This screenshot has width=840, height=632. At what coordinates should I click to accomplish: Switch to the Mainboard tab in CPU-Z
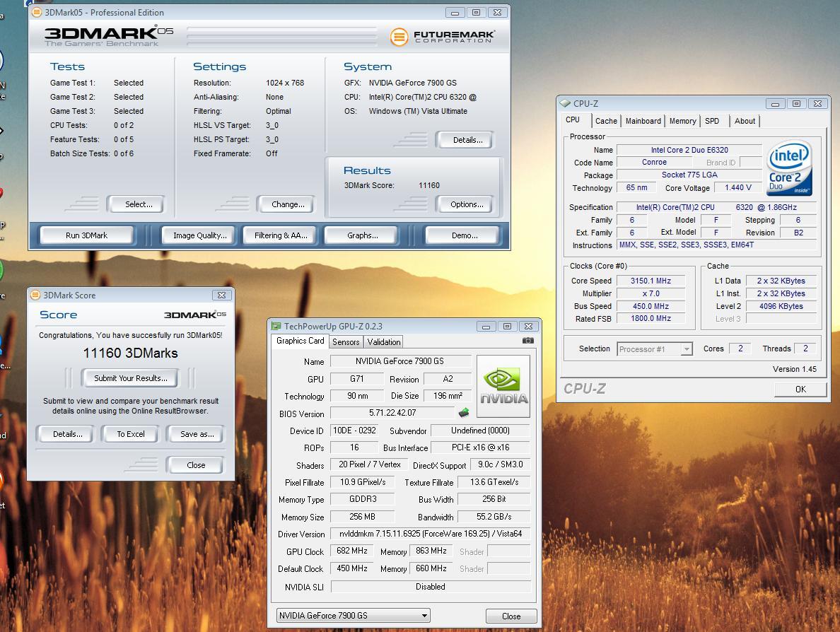coord(643,121)
